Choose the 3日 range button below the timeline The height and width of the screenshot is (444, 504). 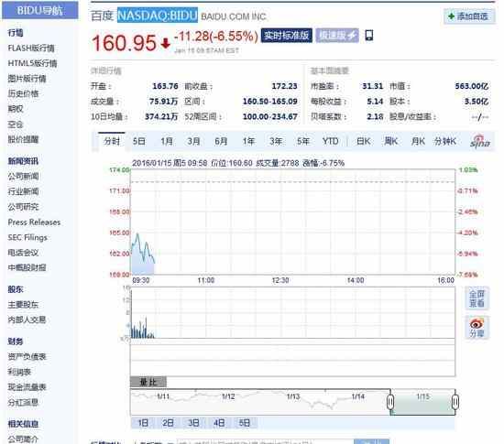[193, 423]
